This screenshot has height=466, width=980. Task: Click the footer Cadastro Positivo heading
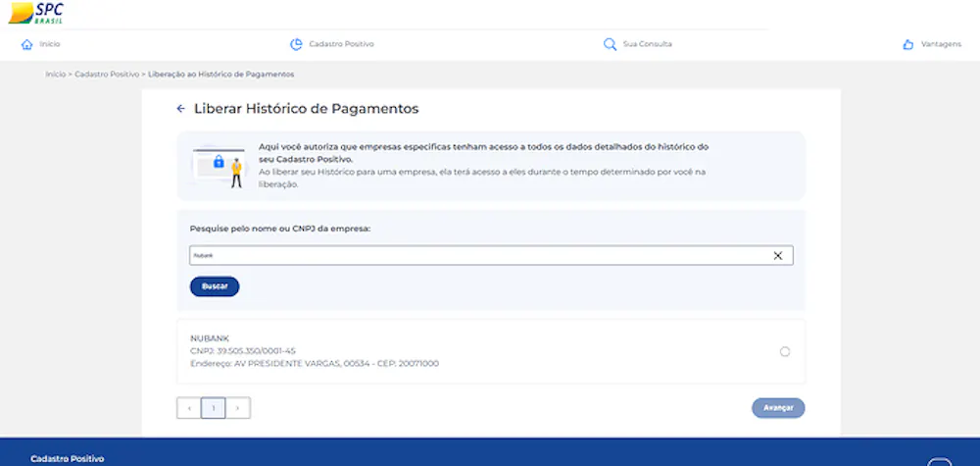point(68,459)
